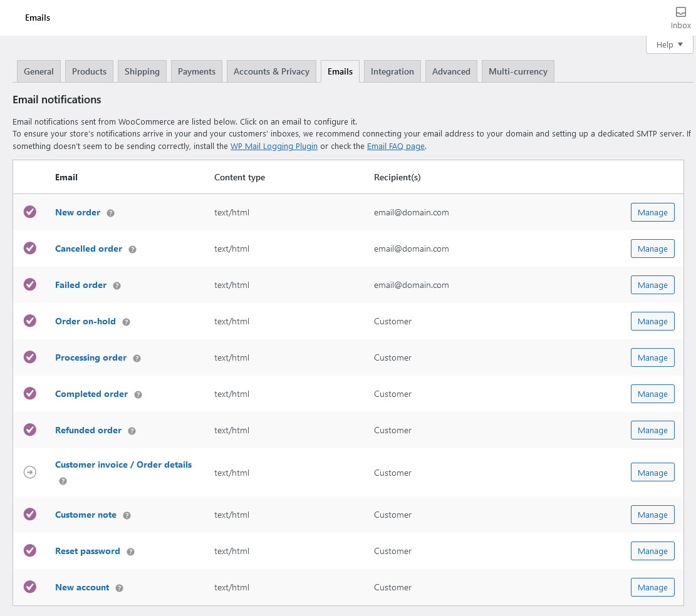This screenshot has height=616, width=696.
Task: Click help icon next to Failed order
Action: tap(117, 285)
